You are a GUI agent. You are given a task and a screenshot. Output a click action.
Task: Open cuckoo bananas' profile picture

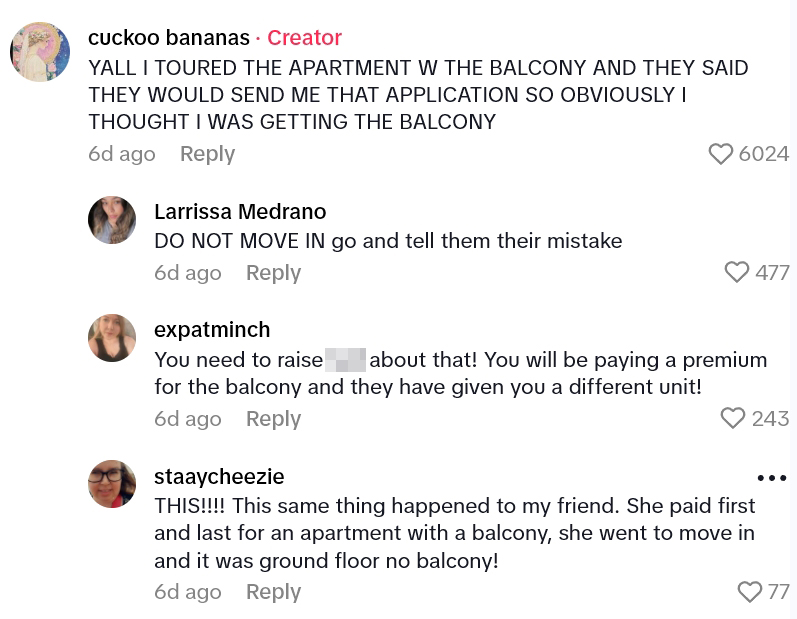[x=40, y=52]
